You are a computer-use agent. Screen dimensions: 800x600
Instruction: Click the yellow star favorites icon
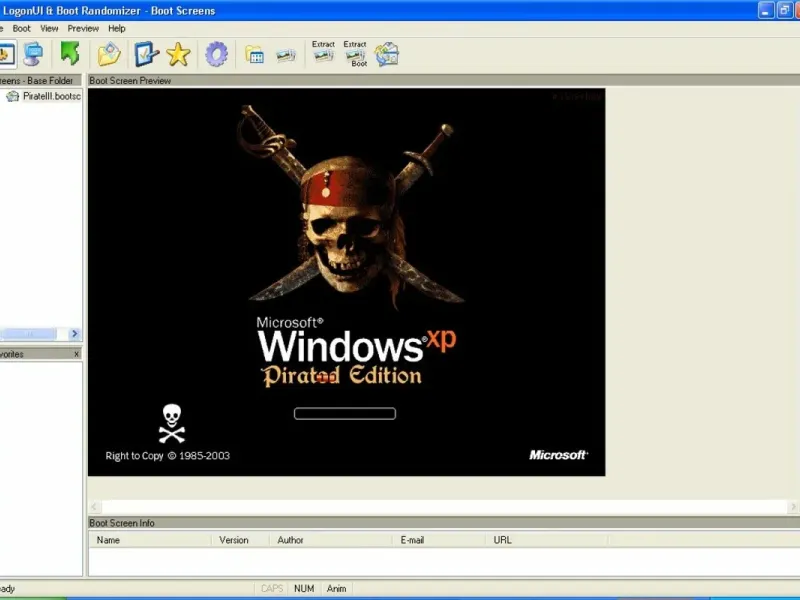[x=178, y=54]
